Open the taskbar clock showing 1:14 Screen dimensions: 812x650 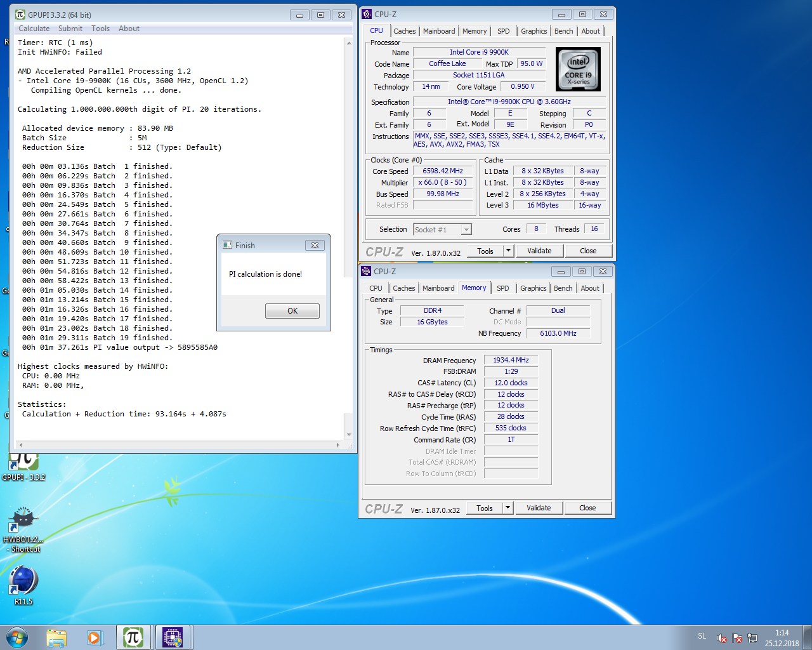782,638
